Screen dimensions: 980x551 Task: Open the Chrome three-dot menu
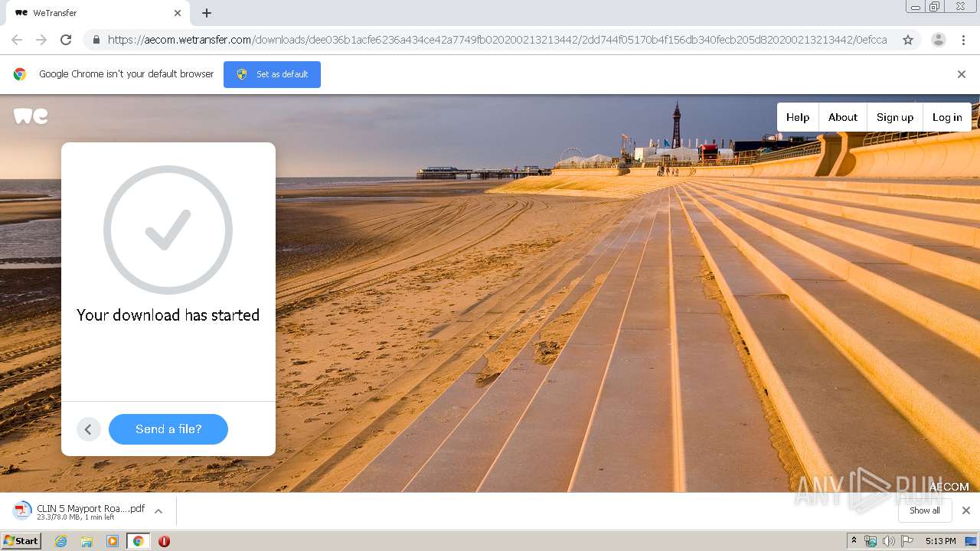click(x=963, y=40)
